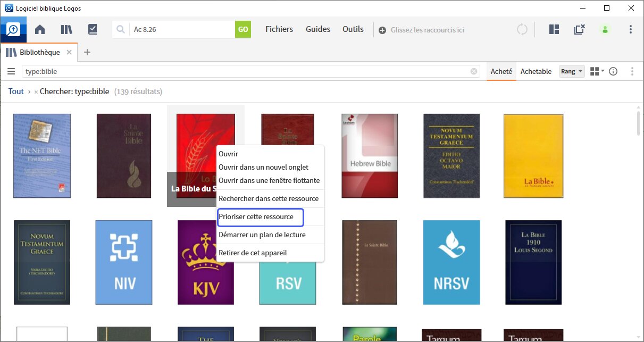The image size is (644, 342).
Task: Click the magnifier icon in the command box
Action: pyautogui.click(x=121, y=30)
